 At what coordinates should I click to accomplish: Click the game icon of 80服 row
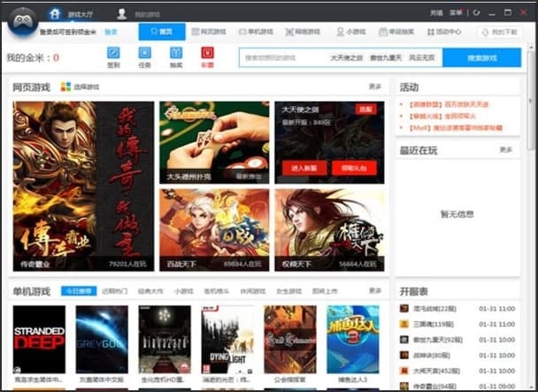404,355
